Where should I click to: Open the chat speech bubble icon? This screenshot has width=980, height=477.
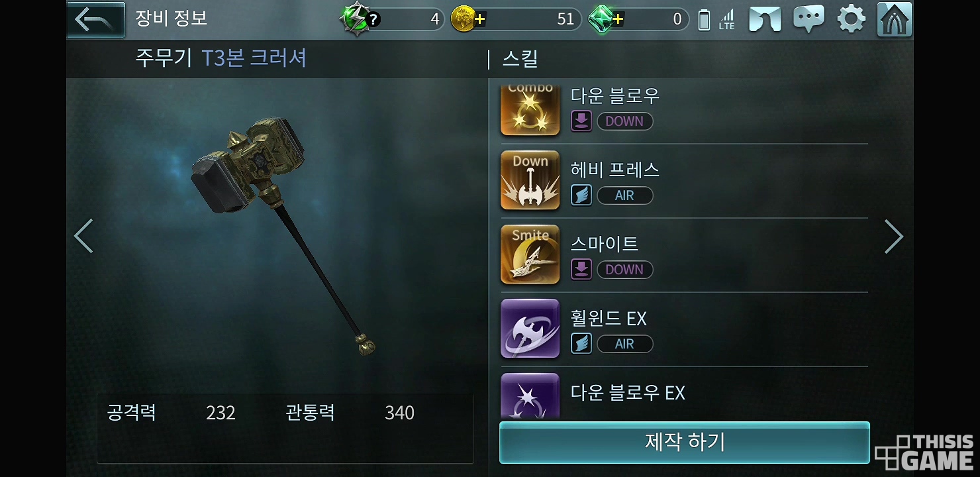coord(808,19)
